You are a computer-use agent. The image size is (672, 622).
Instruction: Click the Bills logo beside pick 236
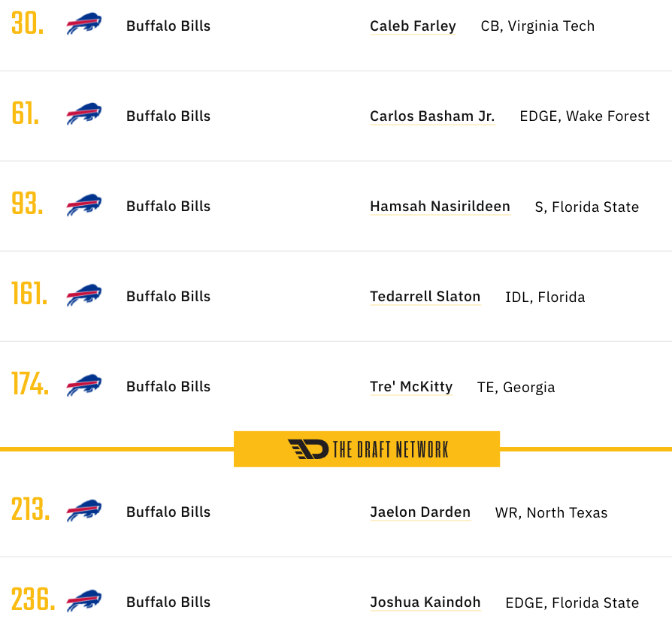coord(84,600)
